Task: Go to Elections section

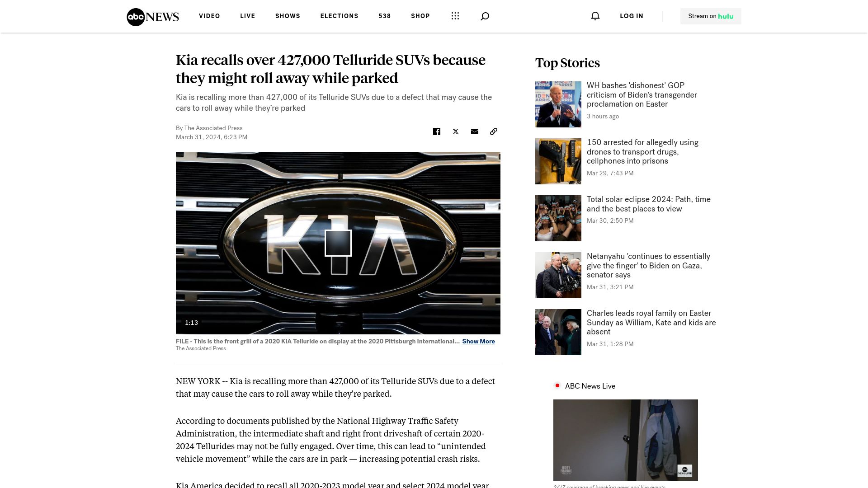Action: (340, 16)
